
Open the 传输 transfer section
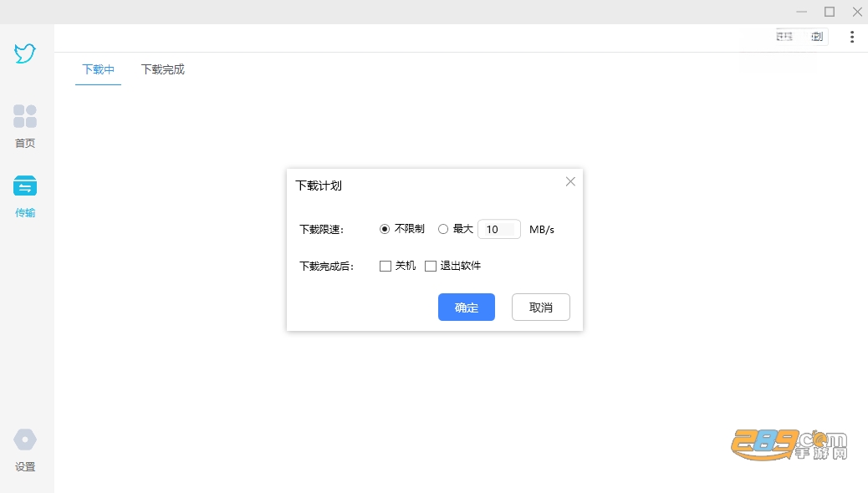(x=25, y=196)
